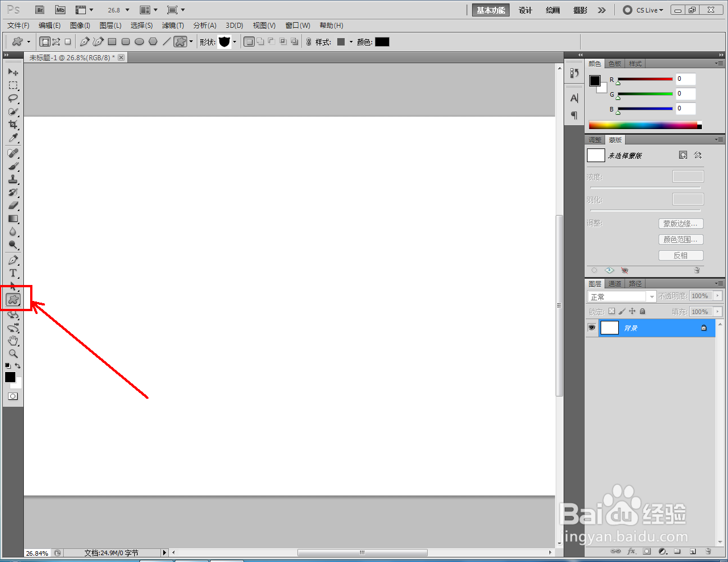This screenshot has height=562, width=728.
Task: Select the Blur tool
Action: tap(13, 232)
